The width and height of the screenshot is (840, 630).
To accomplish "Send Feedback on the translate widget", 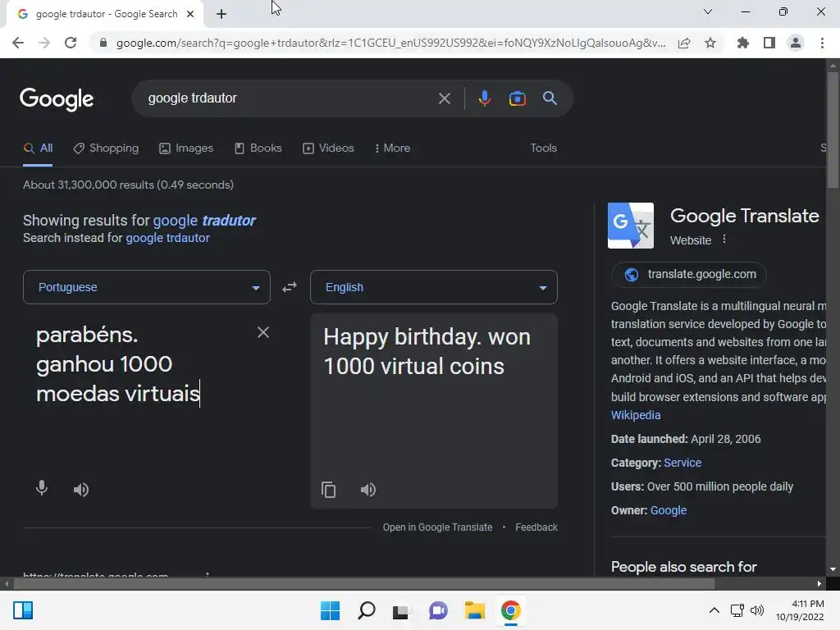I will pos(536,527).
